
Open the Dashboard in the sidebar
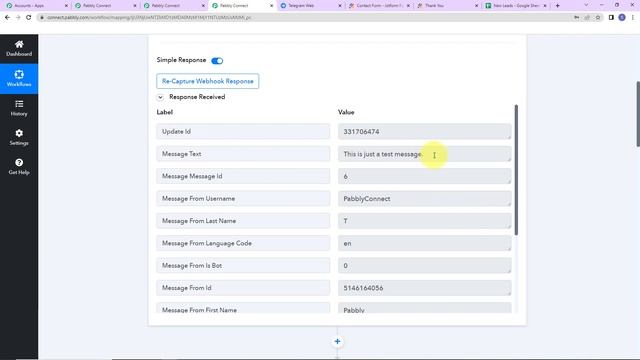(x=19, y=49)
